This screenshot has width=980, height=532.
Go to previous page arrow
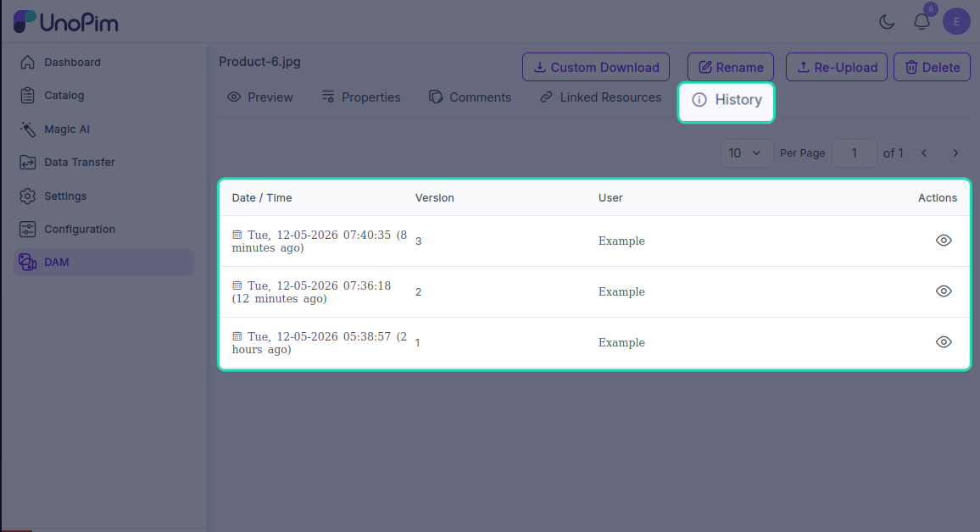coord(924,153)
